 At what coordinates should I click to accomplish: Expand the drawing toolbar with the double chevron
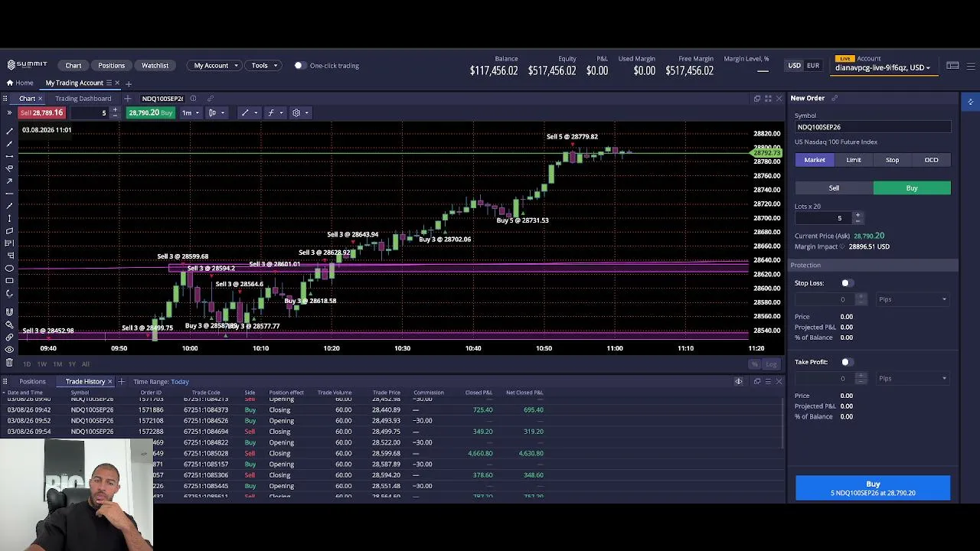(9, 112)
